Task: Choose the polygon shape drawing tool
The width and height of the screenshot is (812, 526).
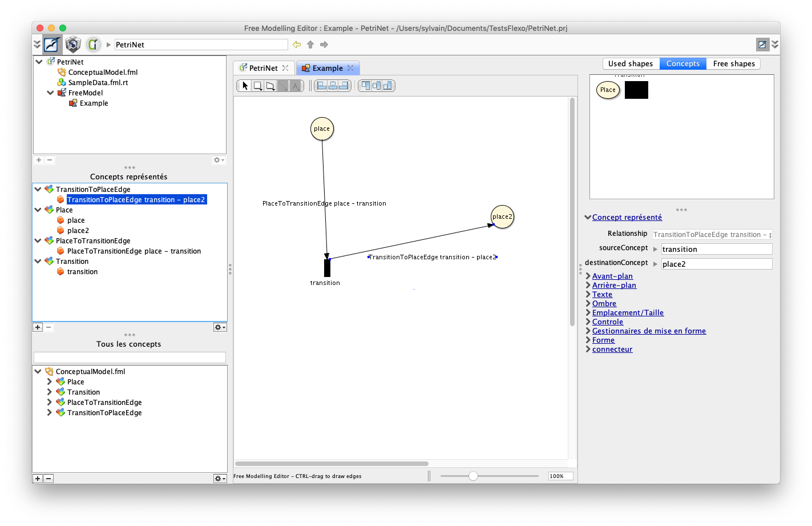Action: pos(270,86)
